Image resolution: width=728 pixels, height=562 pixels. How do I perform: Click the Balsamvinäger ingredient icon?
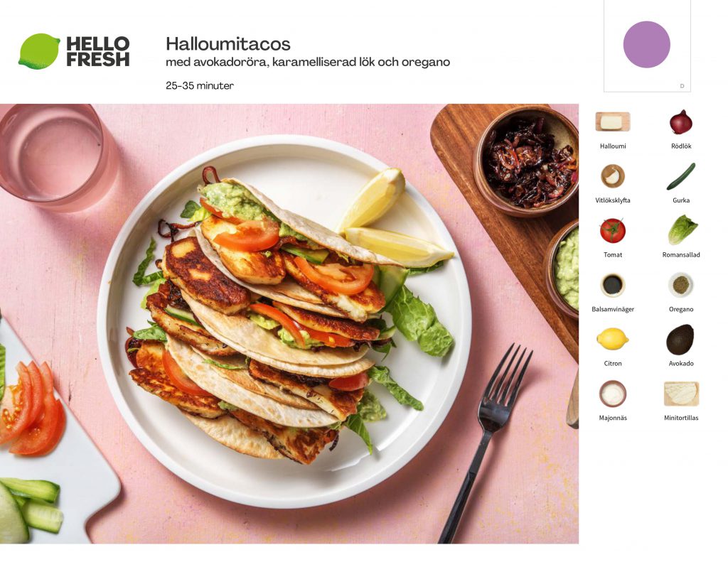[x=612, y=285]
